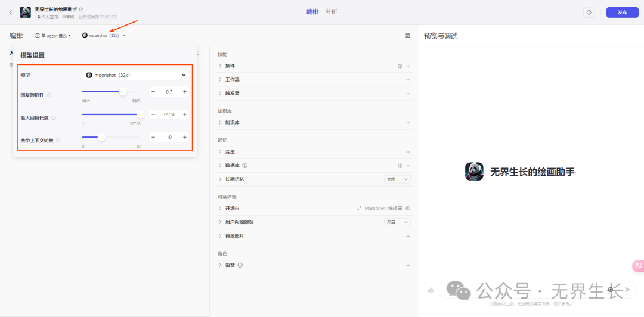Edit the bot name with pencil icon
The height and width of the screenshot is (317, 644).
coord(81,9)
